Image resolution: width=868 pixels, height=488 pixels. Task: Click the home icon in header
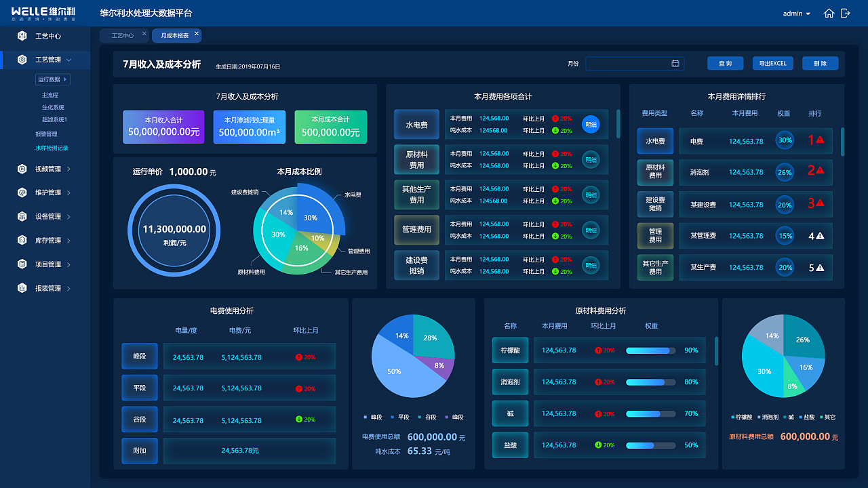829,14
